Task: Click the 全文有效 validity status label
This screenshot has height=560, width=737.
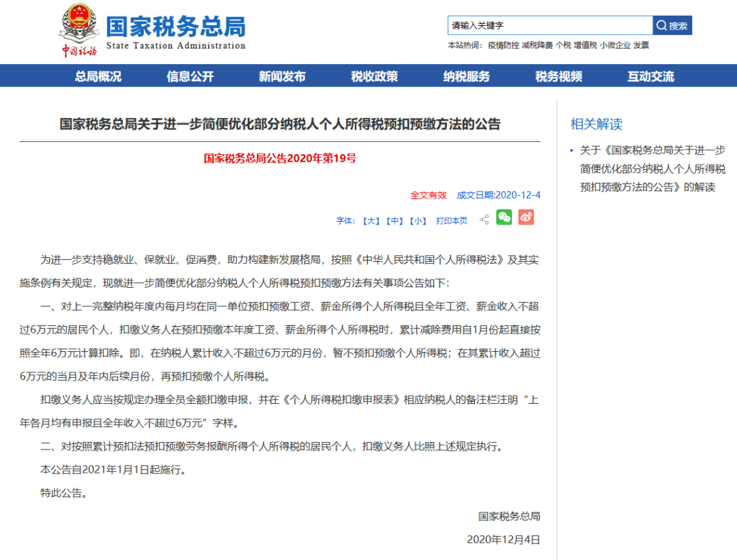Action: [428, 194]
